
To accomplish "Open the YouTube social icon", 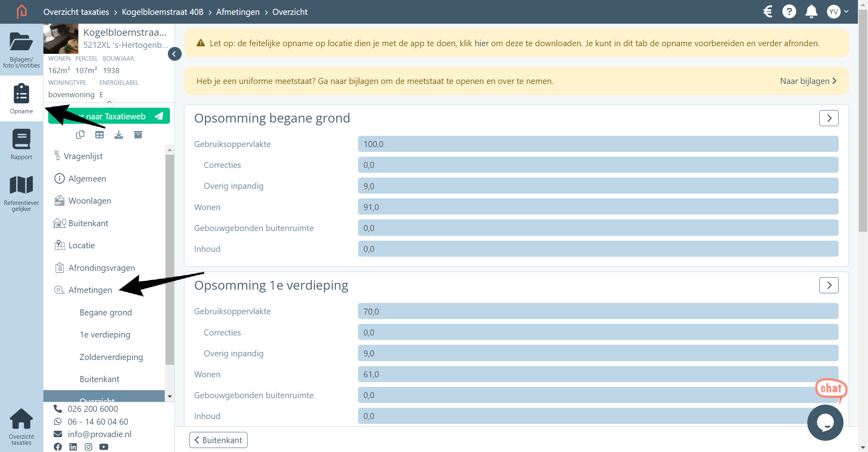I will tap(104, 447).
